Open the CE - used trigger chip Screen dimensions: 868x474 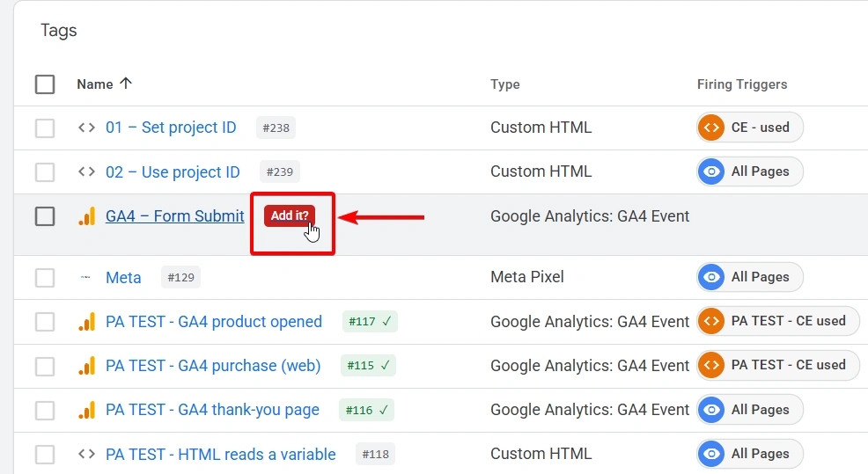(x=749, y=128)
